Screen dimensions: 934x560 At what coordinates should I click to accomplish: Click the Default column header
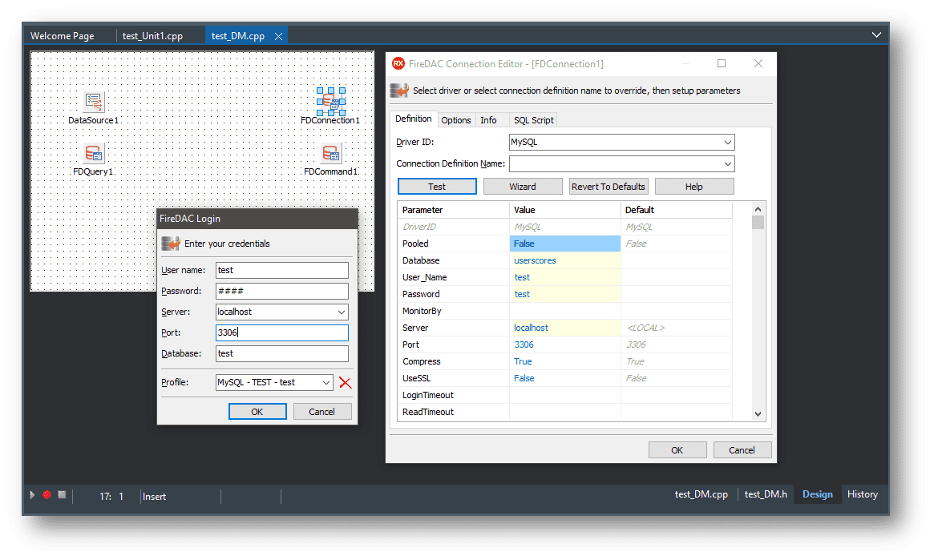pyautogui.click(x=676, y=210)
